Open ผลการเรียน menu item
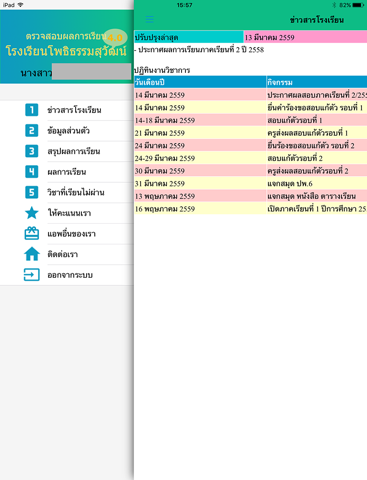Screen dimensions: 367x480 (67, 172)
